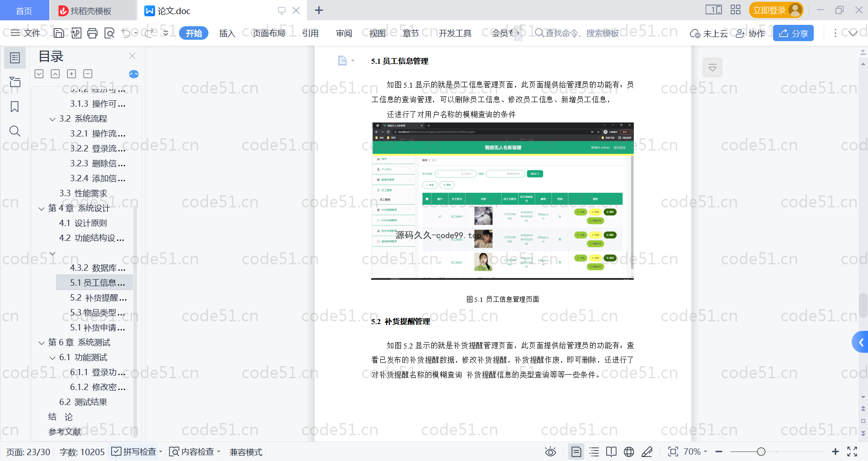Switch to reading mode book icon
This screenshot has width=868, height=461.
point(611,452)
